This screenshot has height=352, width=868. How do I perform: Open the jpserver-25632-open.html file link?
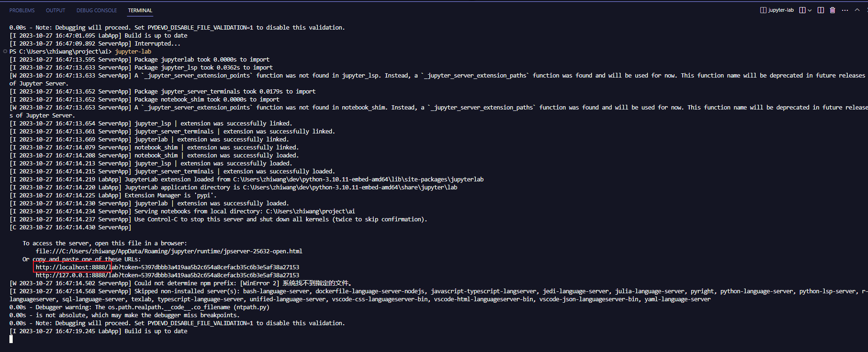pyautogui.click(x=169, y=251)
